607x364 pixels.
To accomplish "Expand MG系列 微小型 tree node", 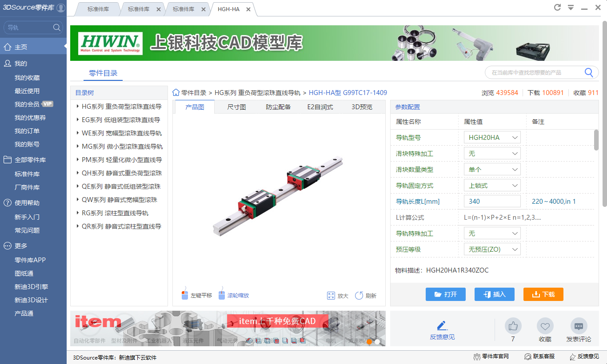I will 77,146.
